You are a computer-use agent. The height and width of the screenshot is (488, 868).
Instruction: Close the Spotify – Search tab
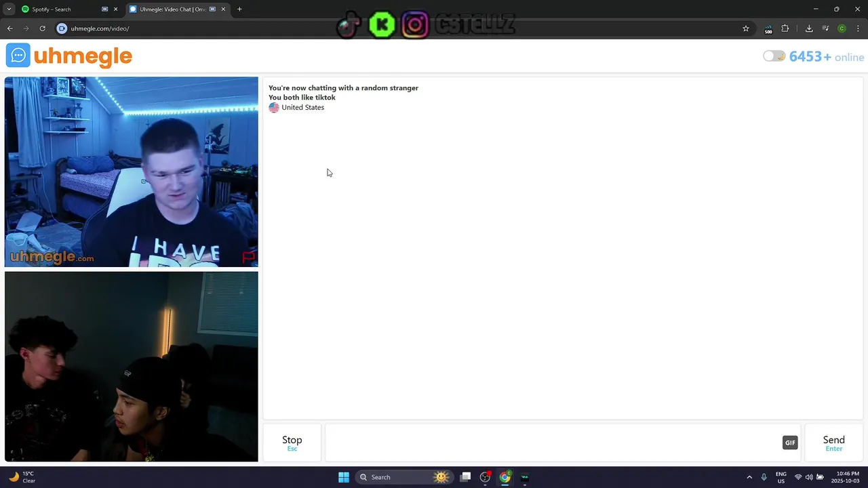pos(115,9)
